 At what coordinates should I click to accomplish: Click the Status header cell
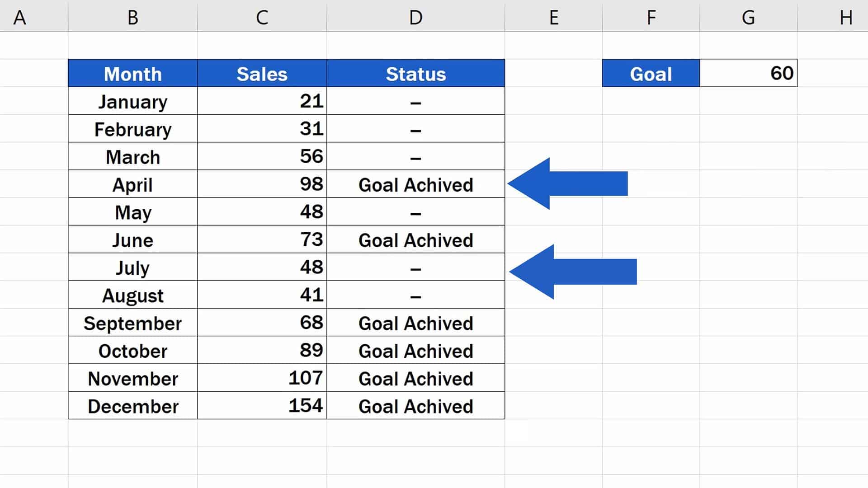coord(415,73)
